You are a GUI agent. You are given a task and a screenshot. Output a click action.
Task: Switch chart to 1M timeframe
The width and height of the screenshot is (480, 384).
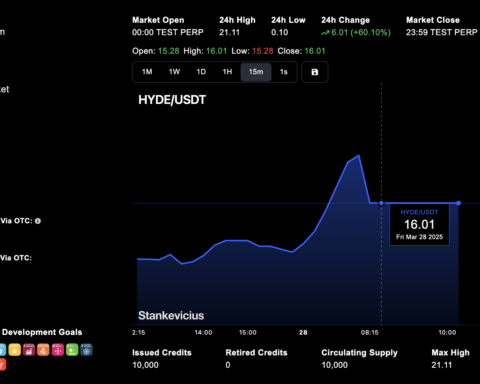tap(147, 72)
